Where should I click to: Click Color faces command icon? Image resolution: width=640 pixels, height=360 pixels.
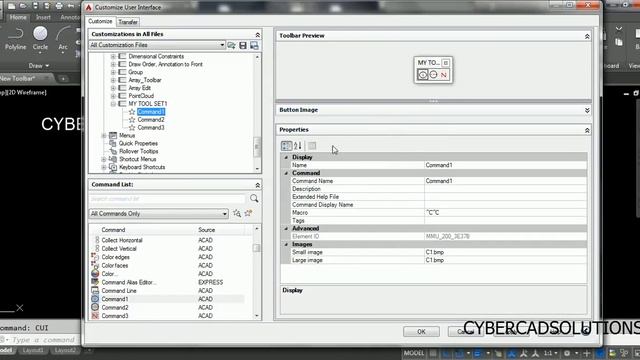pos(95,265)
